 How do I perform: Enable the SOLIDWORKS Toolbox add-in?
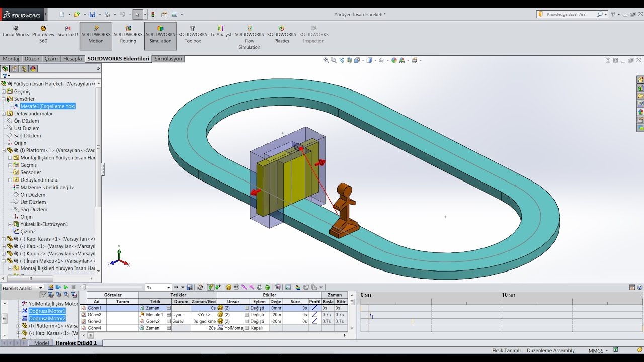point(193,34)
